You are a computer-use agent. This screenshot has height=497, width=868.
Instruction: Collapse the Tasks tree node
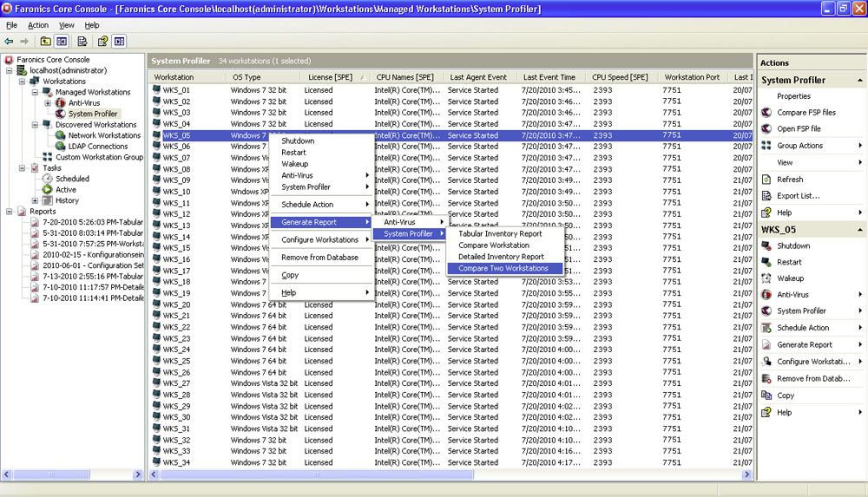click(23, 167)
